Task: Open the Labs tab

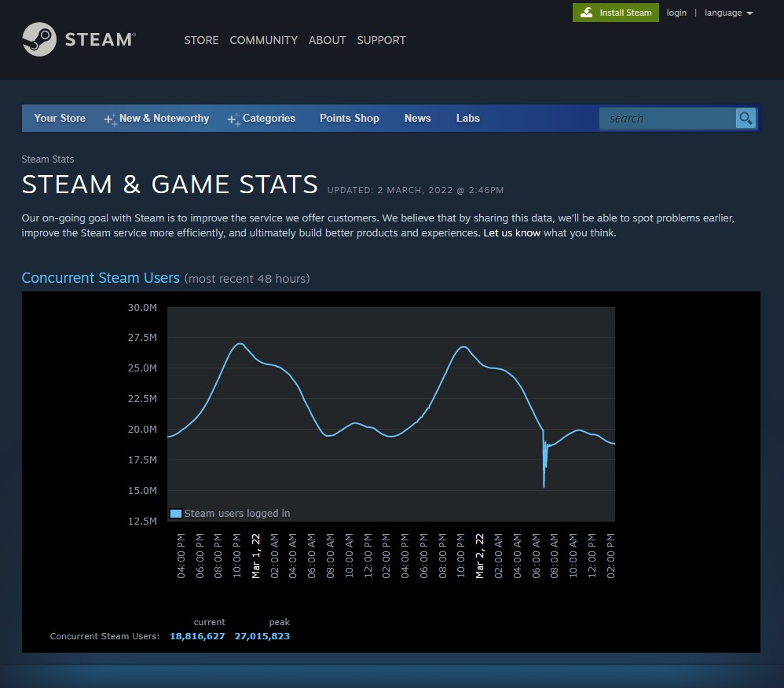Action: (x=468, y=119)
